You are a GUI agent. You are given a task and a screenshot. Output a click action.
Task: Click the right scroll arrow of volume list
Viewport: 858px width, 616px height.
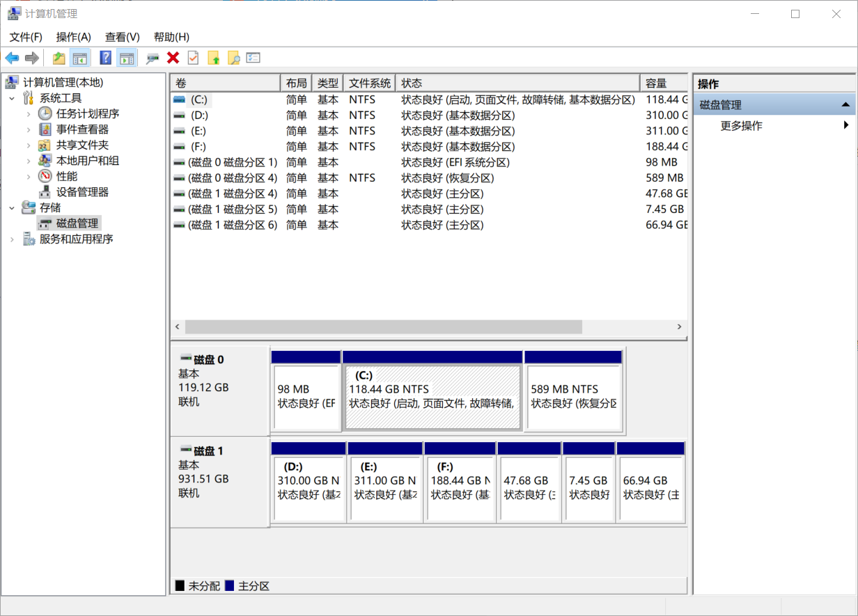680,326
